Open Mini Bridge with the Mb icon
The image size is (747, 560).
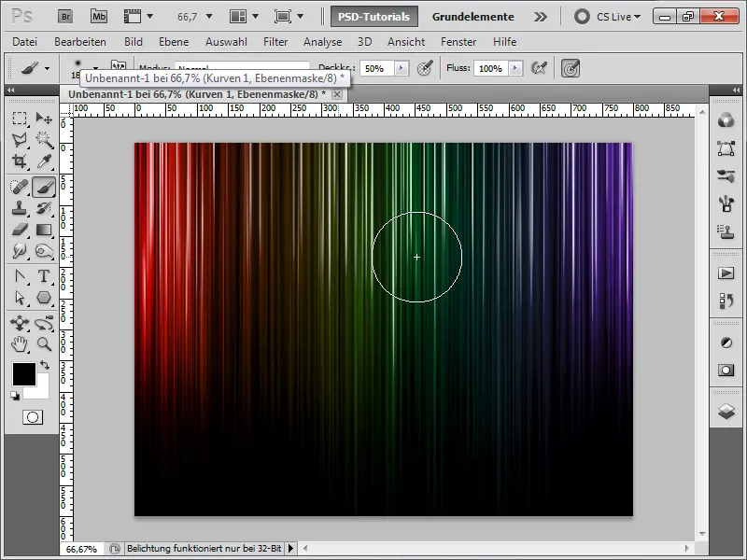[99, 17]
